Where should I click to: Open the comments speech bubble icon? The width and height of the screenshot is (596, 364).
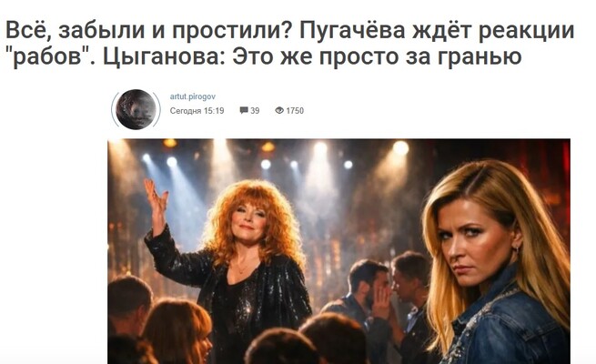pyautogui.click(x=244, y=110)
